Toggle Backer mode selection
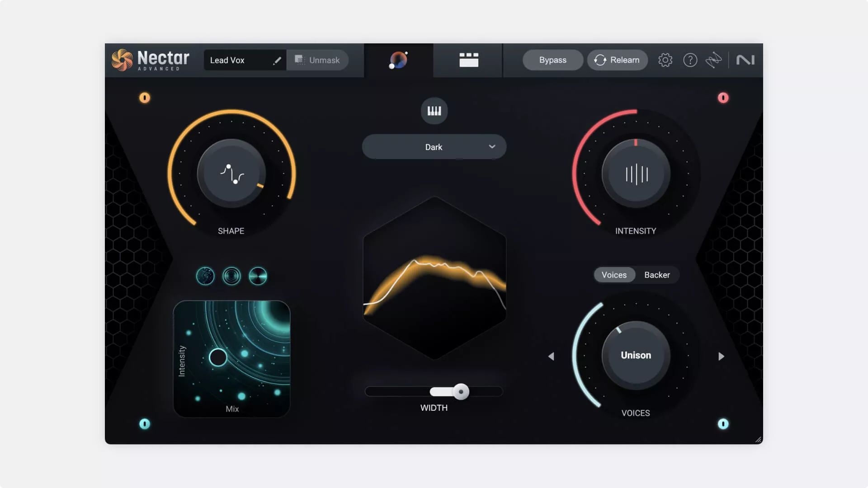The height and width of the screenshot is (488, 868). (x=656, y=275)
